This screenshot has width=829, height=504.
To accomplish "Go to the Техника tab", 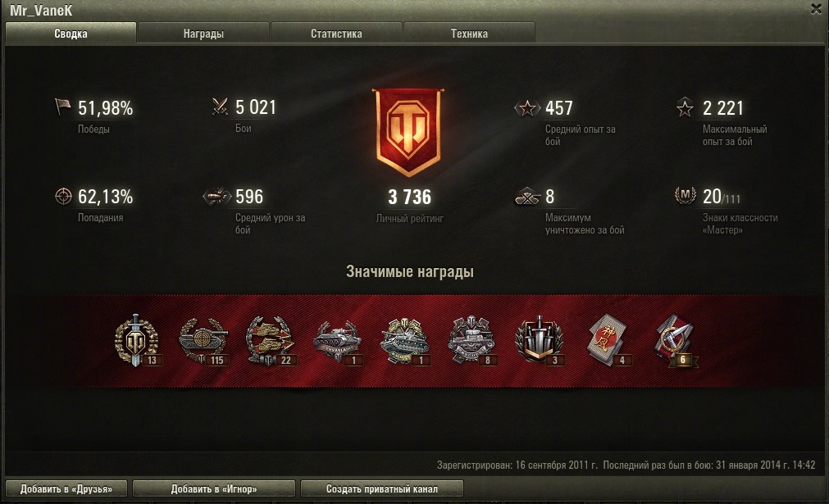I will (469, 34).
